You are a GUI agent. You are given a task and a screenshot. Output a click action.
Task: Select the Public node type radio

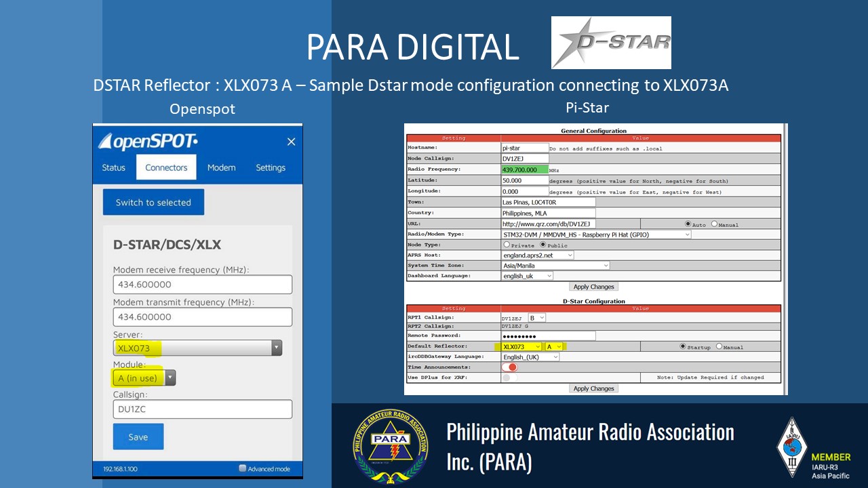(542, 245)
